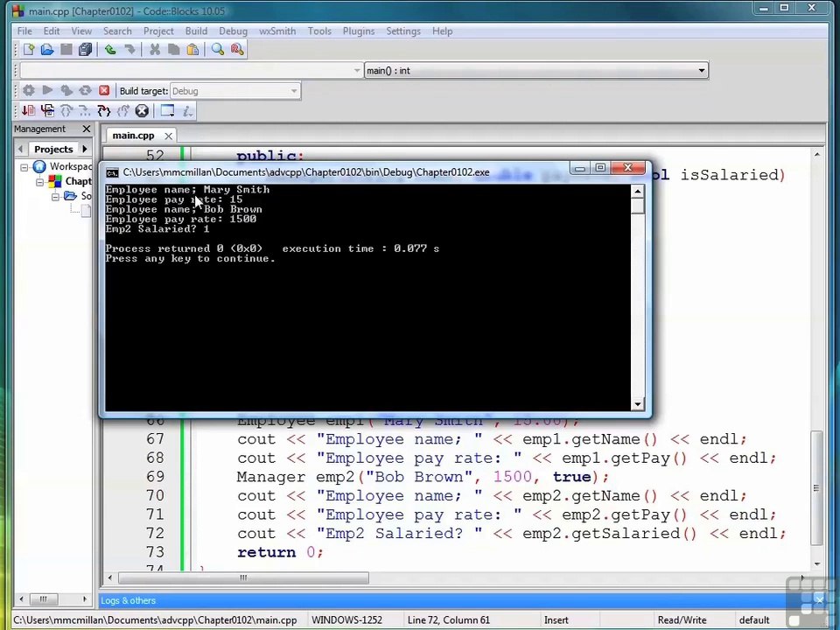Collapse the Workspace tree node
The width and height of the screenshot is (840, 630).
[x=24, y=167]
